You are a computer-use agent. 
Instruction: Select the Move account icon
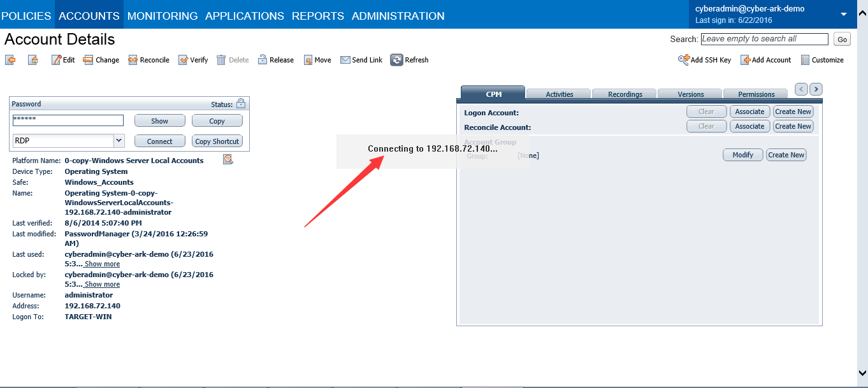click(307, 59)
